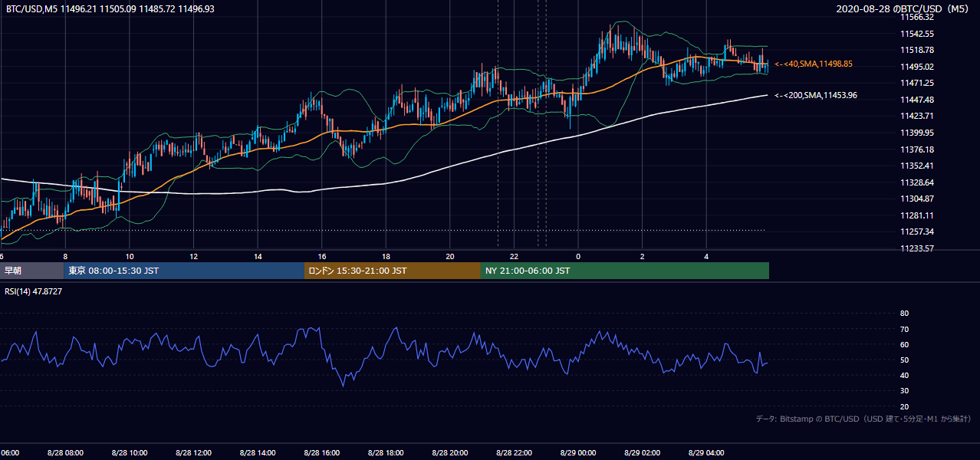Click price axis value 11447.48
980x460 pixels.
[916, 100]
